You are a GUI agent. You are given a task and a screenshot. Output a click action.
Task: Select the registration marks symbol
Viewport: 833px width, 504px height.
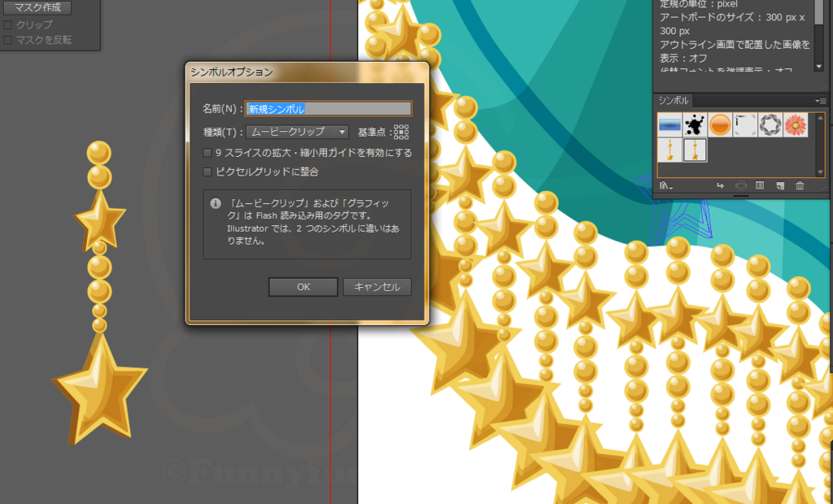tap(745, 125)
